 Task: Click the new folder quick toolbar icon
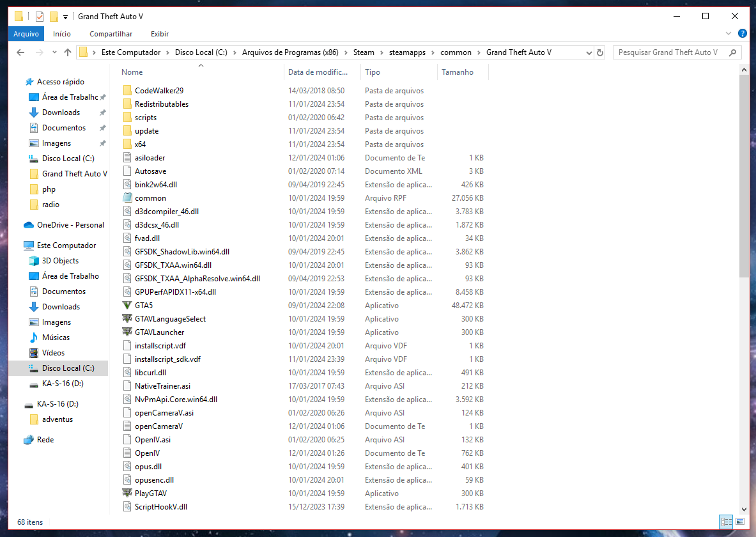point(54,17)
